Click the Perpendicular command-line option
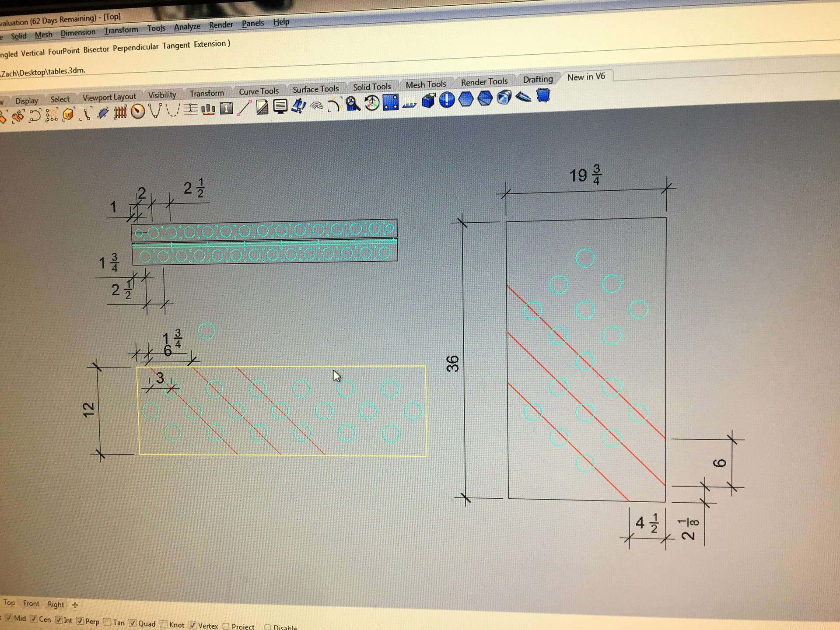Image resolution: width=840 pixels, height=630 pixels. pyautogui.click(x=136, y=47)
